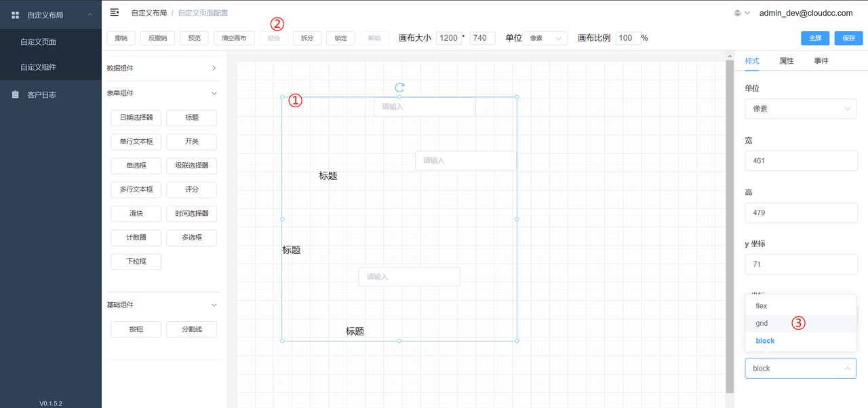Image resolution: width=868 pixels, height=408 pixels.
Task: Expand the 数据组件 section
Action: pos(214,68)
